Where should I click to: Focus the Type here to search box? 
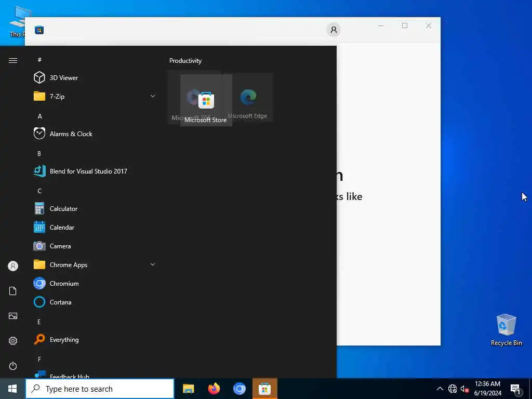point(100,389)
